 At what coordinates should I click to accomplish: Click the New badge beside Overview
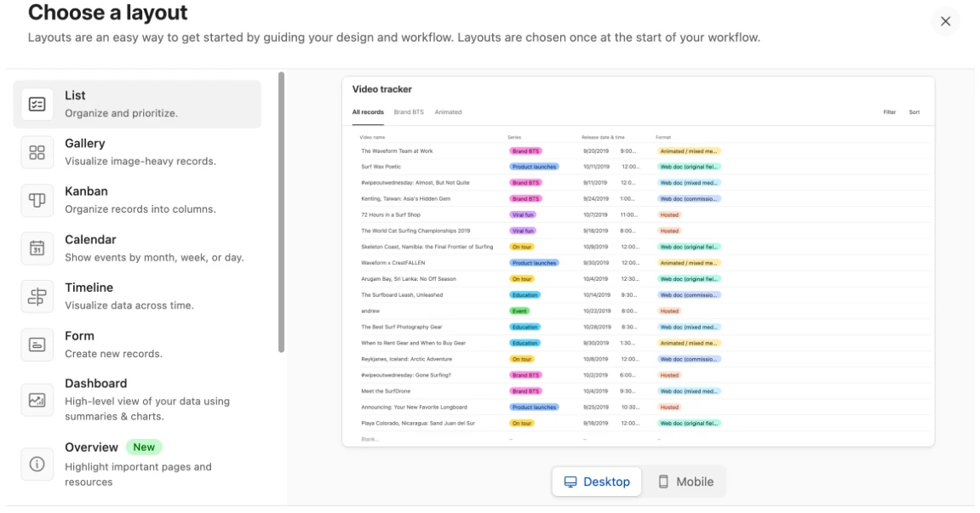144,447
